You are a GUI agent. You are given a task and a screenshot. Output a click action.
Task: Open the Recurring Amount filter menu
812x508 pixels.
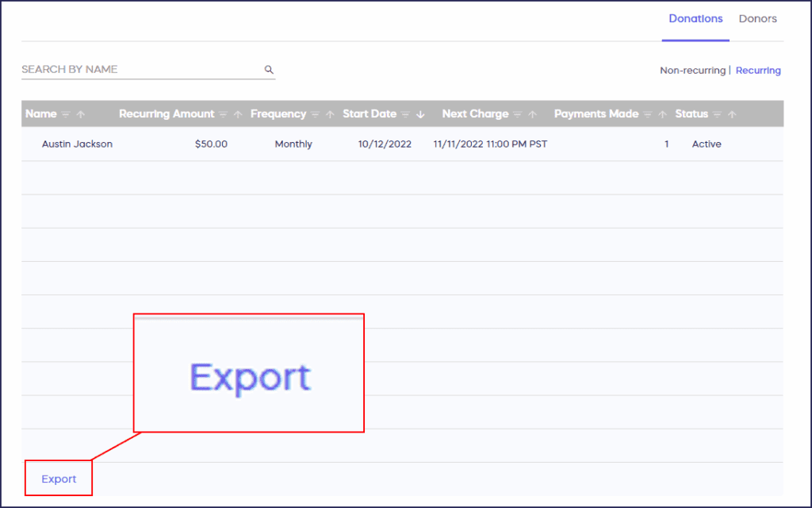pyautogui.click(x=224, y=114)
